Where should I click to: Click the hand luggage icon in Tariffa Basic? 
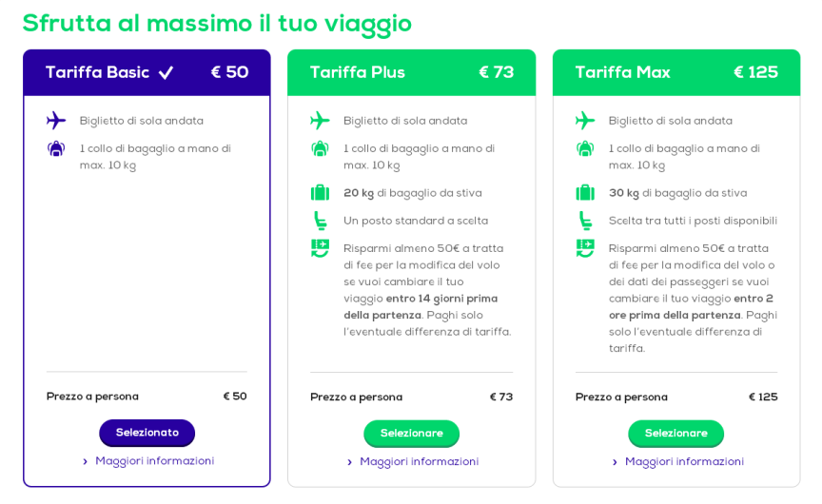[56, 149]
